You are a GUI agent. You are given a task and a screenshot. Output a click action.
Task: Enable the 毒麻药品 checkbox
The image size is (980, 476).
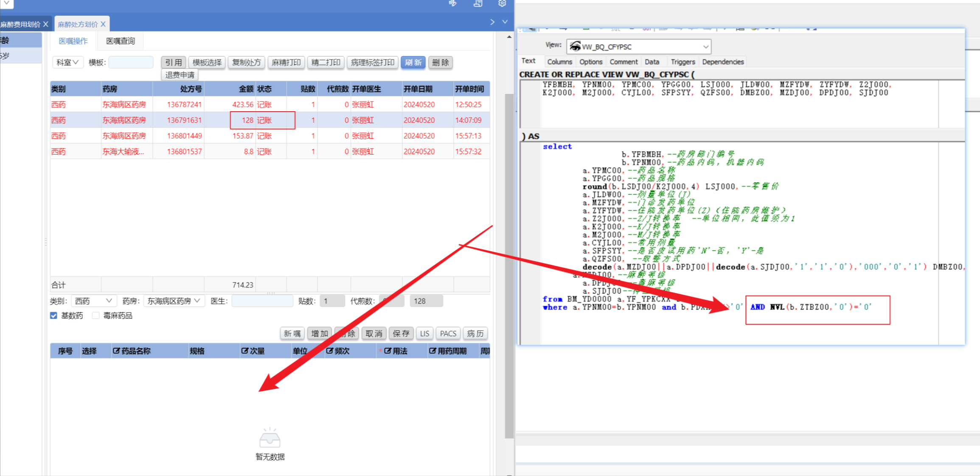[x=96, y=315]
